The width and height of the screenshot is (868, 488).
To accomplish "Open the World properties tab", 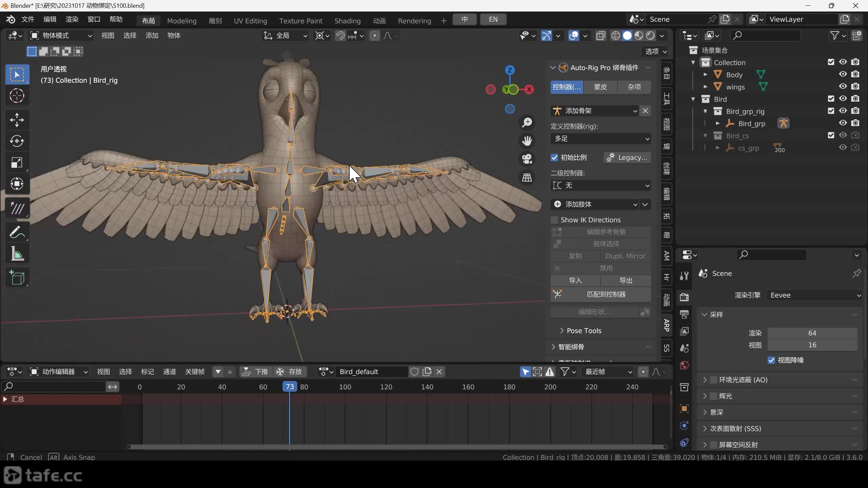I will click(x=684, y=365).
